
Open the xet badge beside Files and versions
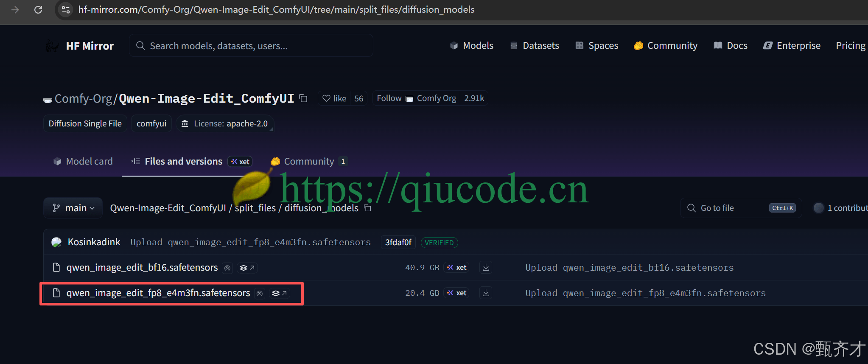(x=240, y=161)
